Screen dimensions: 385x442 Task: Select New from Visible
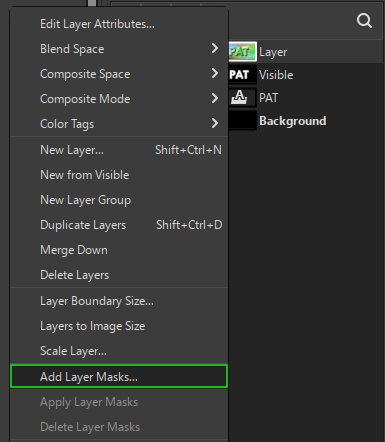119,175
